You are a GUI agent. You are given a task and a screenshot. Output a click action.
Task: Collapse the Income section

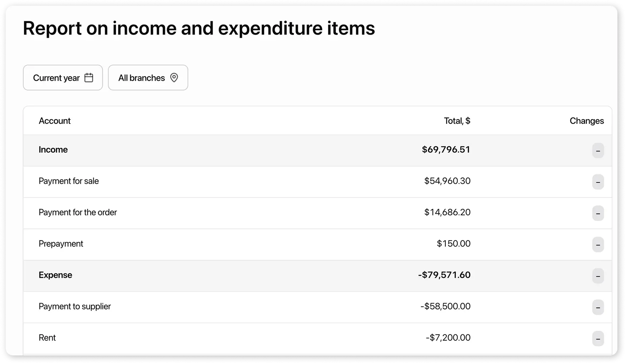[598, 151]
